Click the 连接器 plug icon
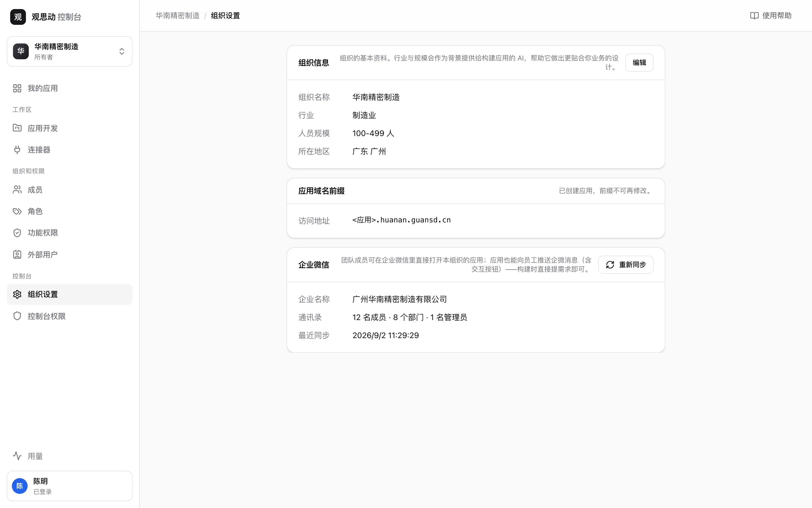 click(x=17, y=150)
